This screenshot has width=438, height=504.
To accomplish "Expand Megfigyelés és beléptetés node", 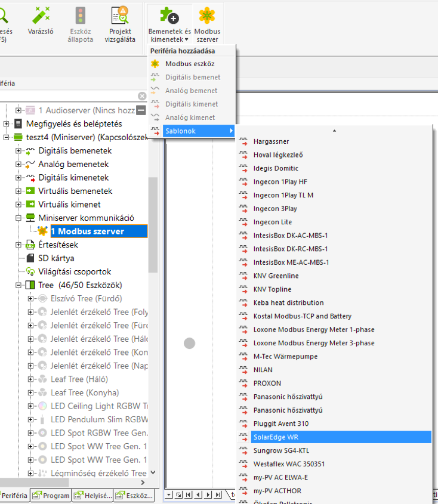I will coord(6,123).
